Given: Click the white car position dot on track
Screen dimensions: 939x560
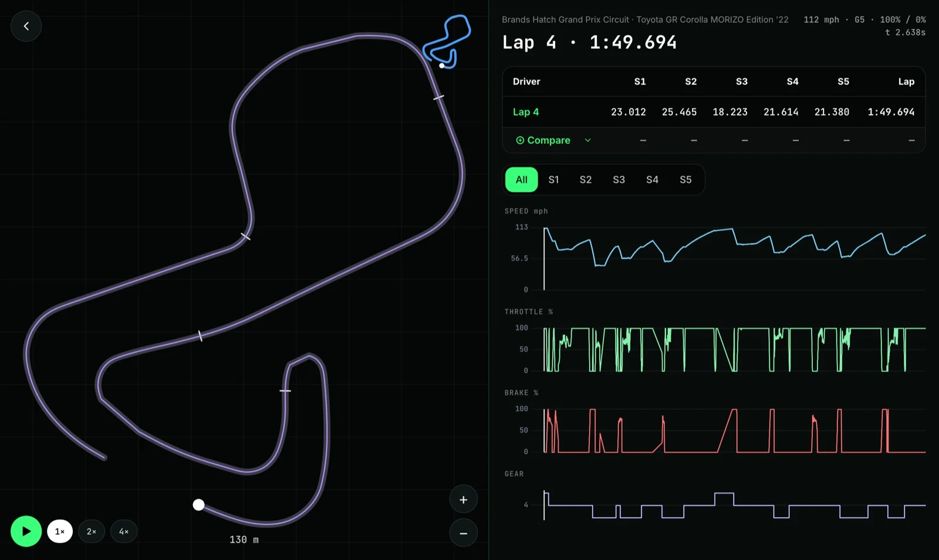Looking at the screenshot, I should pos(199,505).
